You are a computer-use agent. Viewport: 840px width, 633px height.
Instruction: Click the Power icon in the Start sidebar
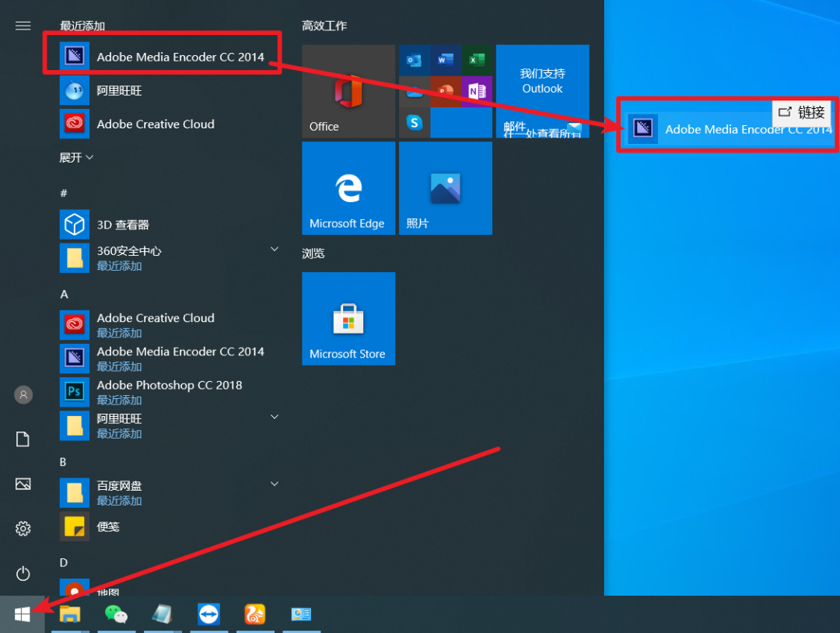(x=23, y=574)
